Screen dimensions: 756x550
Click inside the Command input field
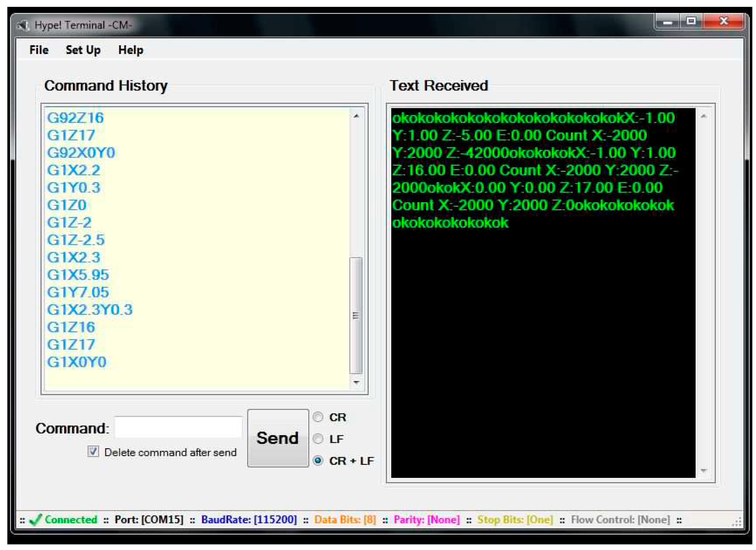[x=178, y=427]
